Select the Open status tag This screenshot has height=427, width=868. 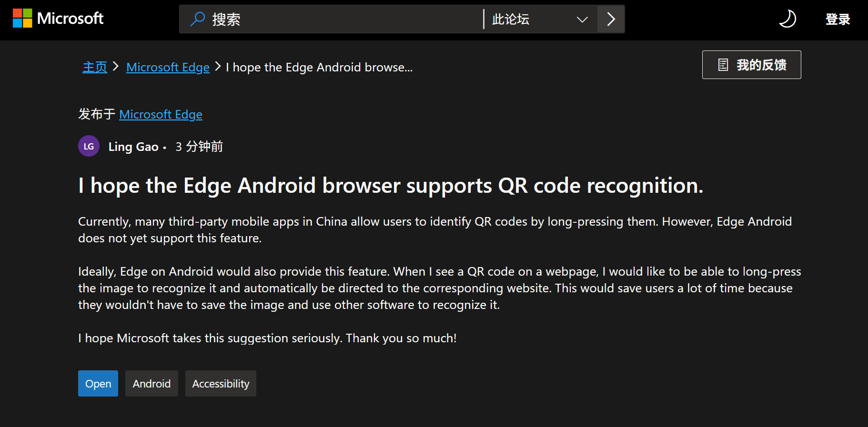[98, 383]
